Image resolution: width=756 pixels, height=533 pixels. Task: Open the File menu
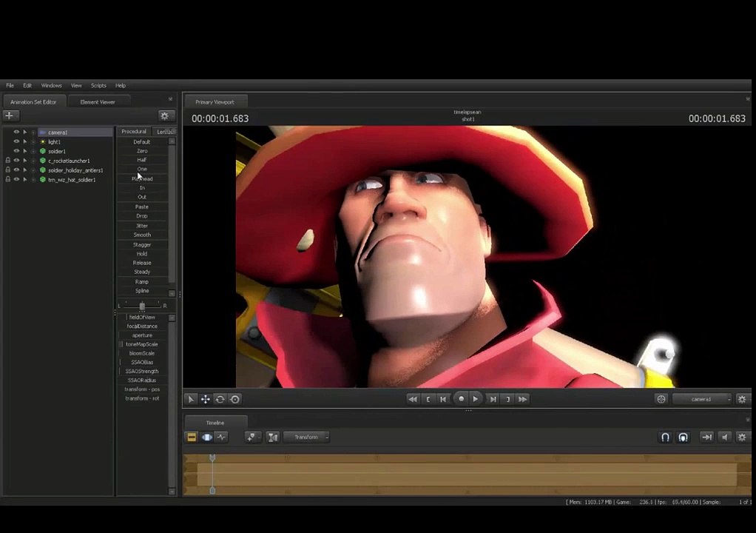10,85
